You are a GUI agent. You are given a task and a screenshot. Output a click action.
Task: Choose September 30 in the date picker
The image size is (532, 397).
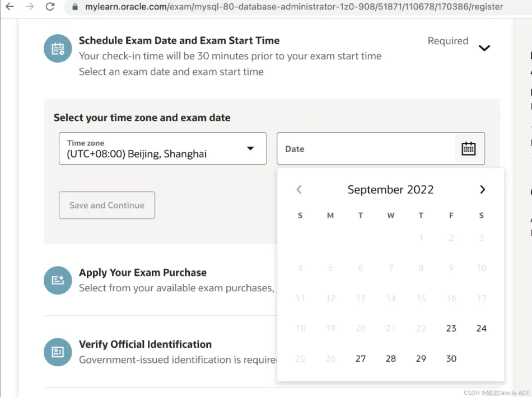pos(451,358)
